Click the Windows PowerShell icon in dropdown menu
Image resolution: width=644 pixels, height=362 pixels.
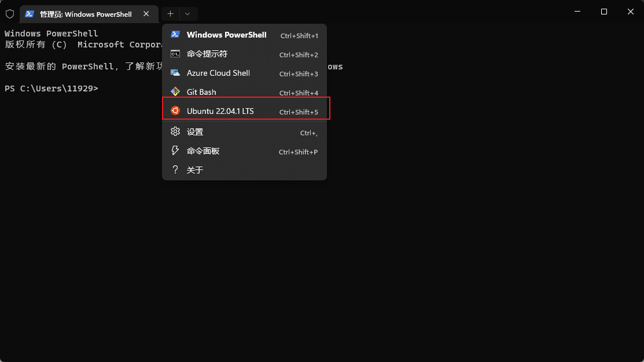(x=175, y=35)
